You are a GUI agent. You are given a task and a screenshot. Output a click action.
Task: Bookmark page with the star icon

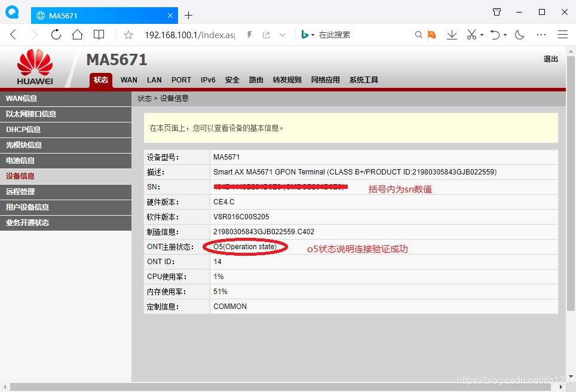coord(128,35)
